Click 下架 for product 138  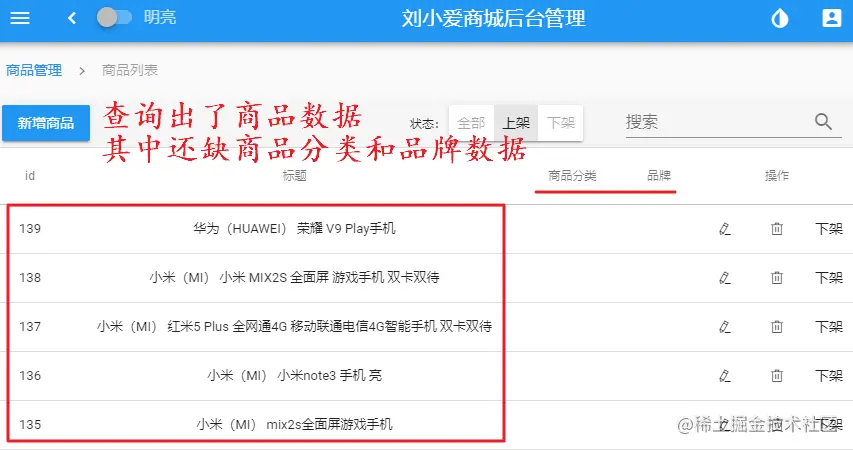point(829,278)
